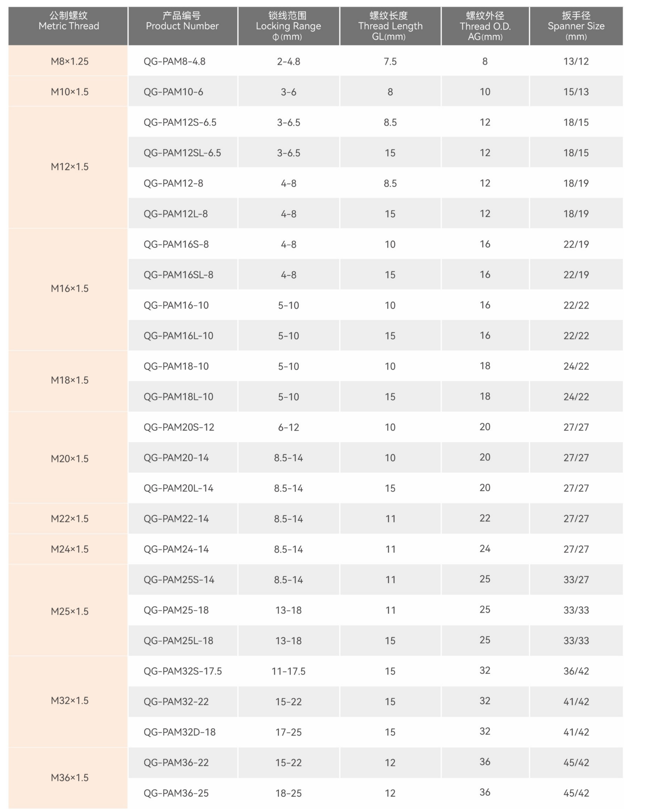Click the M10×1.5 metric thread cell
Image resolution: width=647 pixels, height=812 pixels.
point(70,92)
